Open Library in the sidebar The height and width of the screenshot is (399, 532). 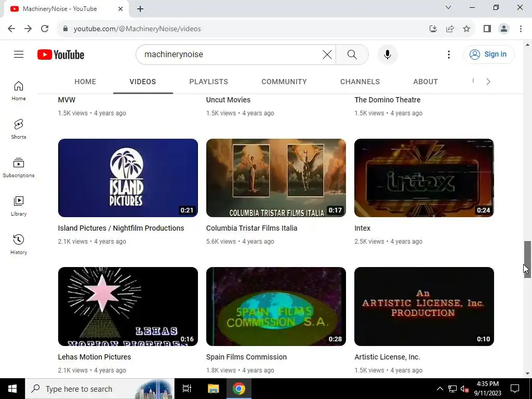19,206
